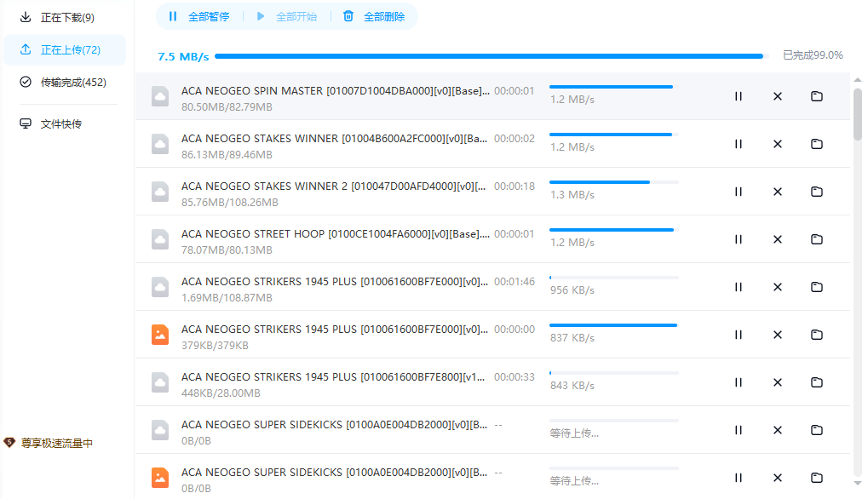
Task: Click the 00:01:46 remaining time
Action: (x=514, y=282)
